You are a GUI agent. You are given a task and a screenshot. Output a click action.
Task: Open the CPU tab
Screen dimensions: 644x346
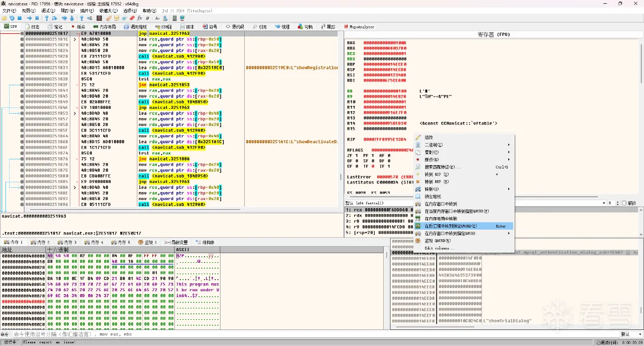coord(11,27)
